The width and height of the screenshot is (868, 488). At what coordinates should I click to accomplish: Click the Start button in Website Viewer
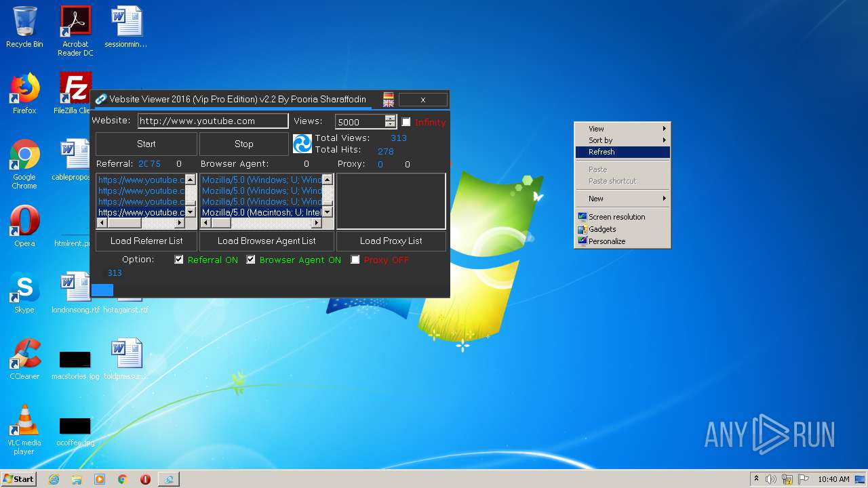(x=146, y=144)
